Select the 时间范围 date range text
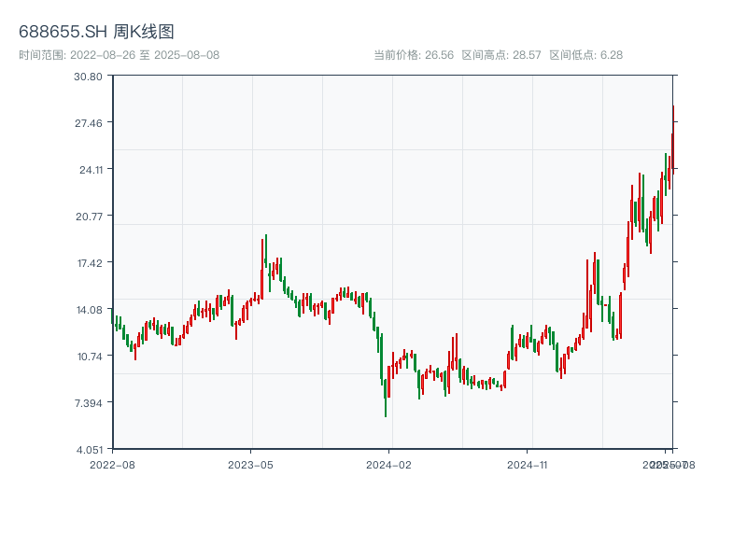The height and width of the screenshot is (560, 747). 119,55
